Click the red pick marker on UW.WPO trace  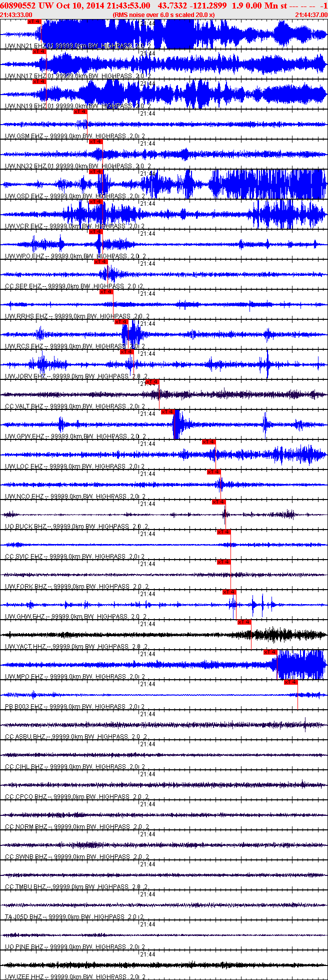click(x=96, y=232)
